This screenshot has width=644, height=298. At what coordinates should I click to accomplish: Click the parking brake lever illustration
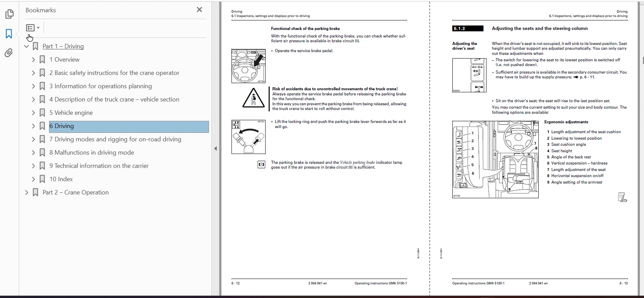point(249,137)
